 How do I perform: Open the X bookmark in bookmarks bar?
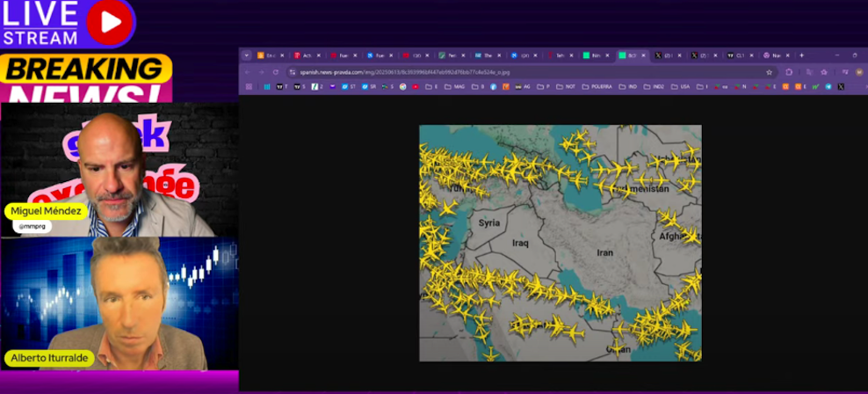coord(840,87)
